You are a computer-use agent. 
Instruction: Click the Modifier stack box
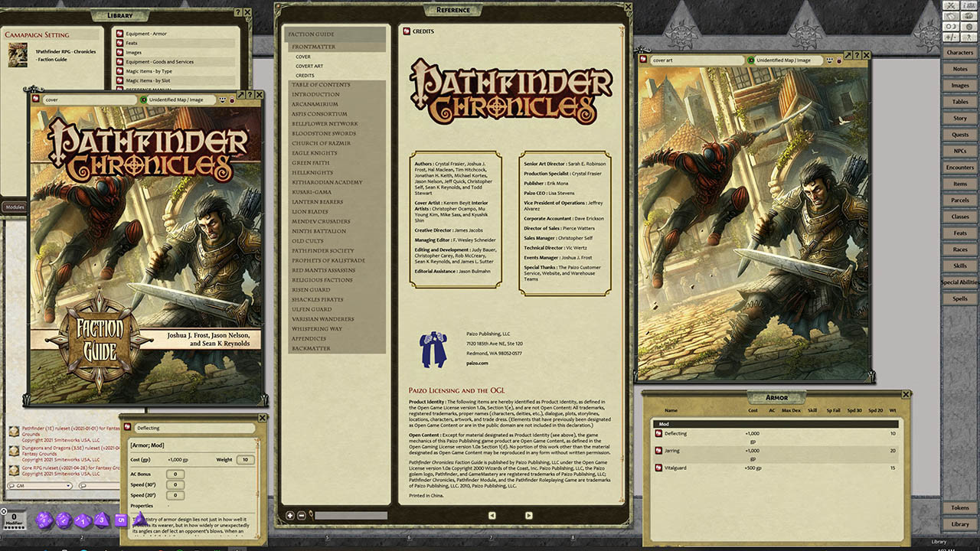pyautogui.click(x=13, y=520)
